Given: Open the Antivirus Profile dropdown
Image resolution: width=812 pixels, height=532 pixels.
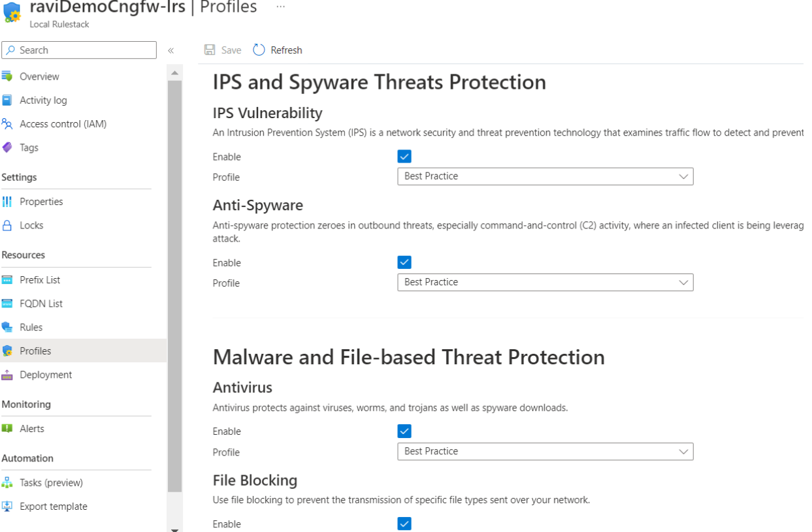Looking at the screenshot, I should tap(545, 451).
